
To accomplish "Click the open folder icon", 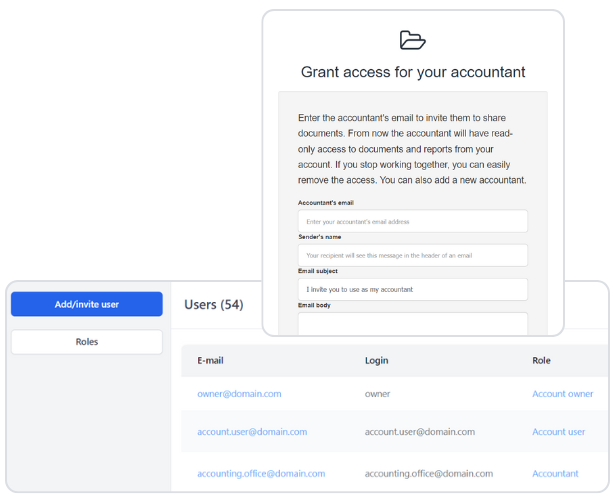I will coord(412,40).
